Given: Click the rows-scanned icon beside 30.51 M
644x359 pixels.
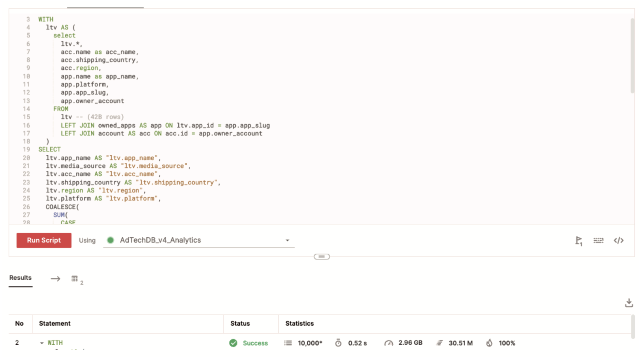Looking at the screenshot, I should click(440, 343).
